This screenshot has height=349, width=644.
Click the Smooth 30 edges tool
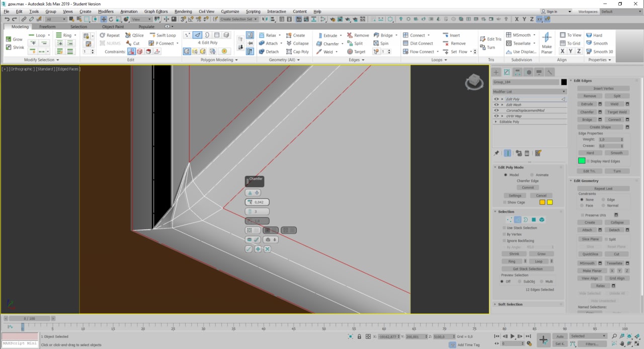coord(599,51)
